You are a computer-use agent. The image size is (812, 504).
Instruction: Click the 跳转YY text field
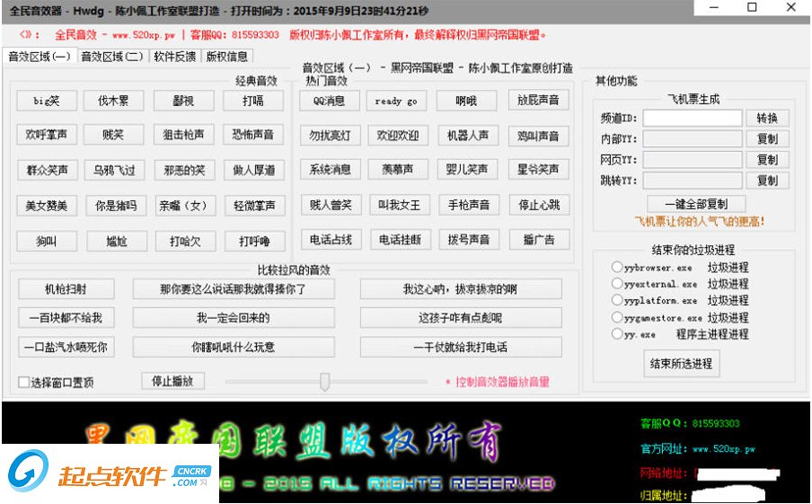[693, 181]
